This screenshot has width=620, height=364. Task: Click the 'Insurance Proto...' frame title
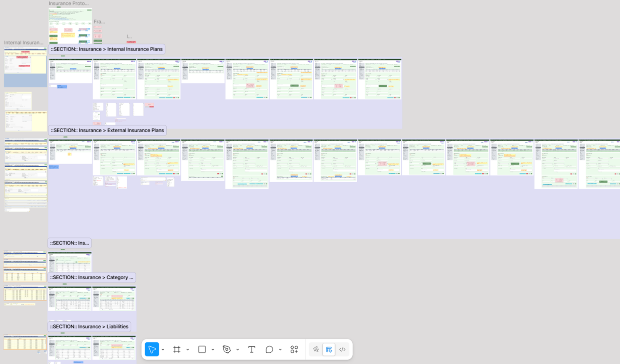tap(69, 3)
